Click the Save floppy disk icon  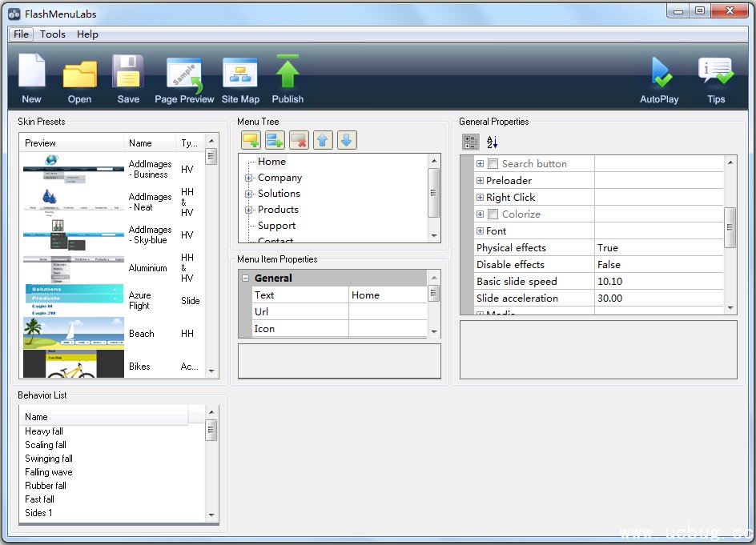point(127,72)
